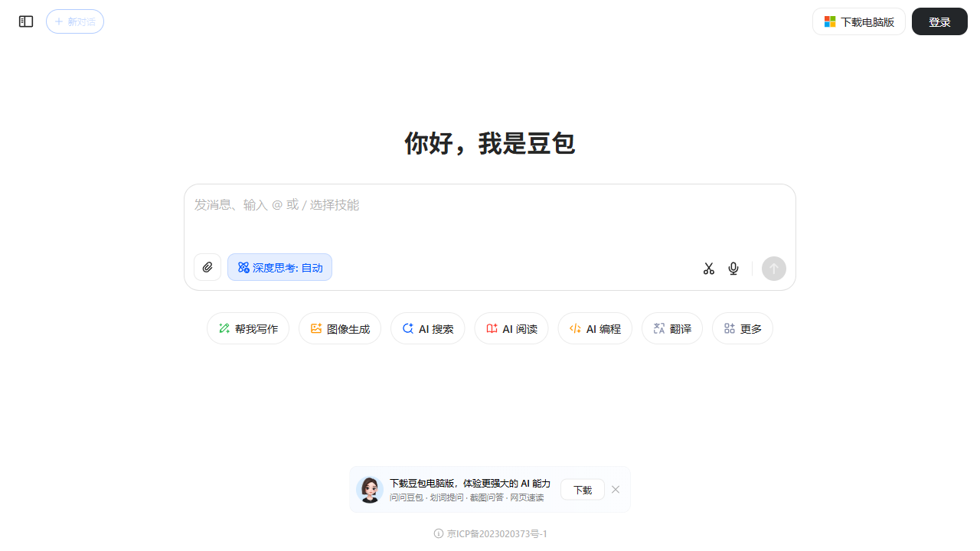Toggle 深度思考 auto mode

[x=279, y=267]
